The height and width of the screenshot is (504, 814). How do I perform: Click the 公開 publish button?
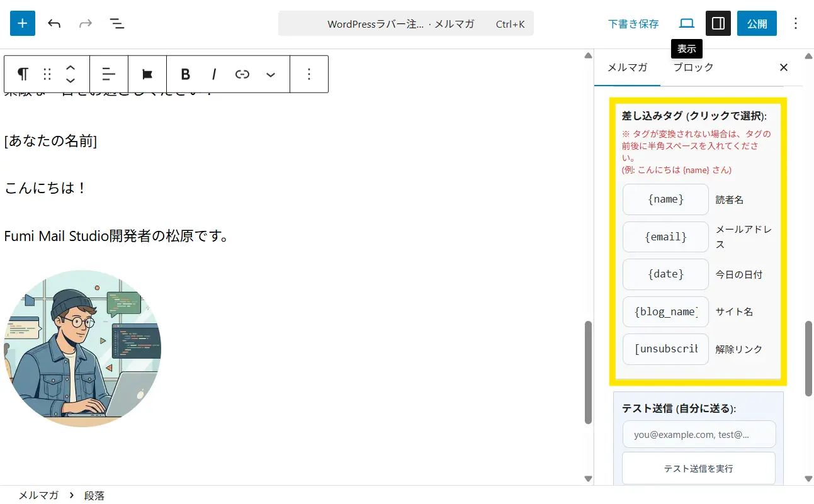pyautogui.click(x=757, y=23)
